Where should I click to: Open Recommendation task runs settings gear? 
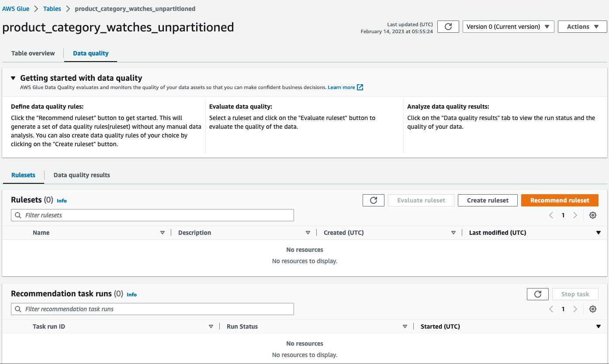593,309
